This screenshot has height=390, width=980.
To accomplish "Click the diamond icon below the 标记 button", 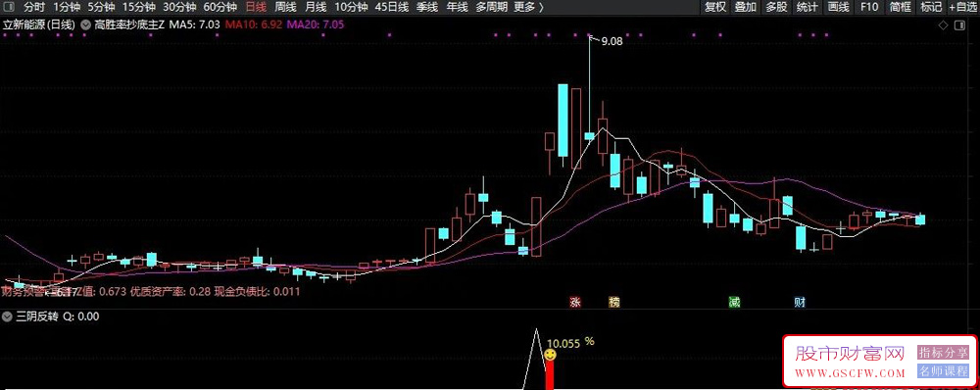I will (x=944, y=25).
